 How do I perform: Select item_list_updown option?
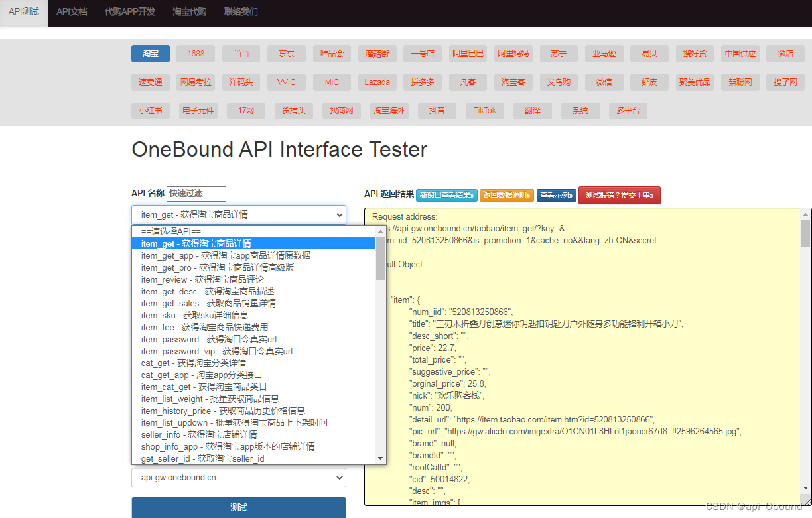254,422
